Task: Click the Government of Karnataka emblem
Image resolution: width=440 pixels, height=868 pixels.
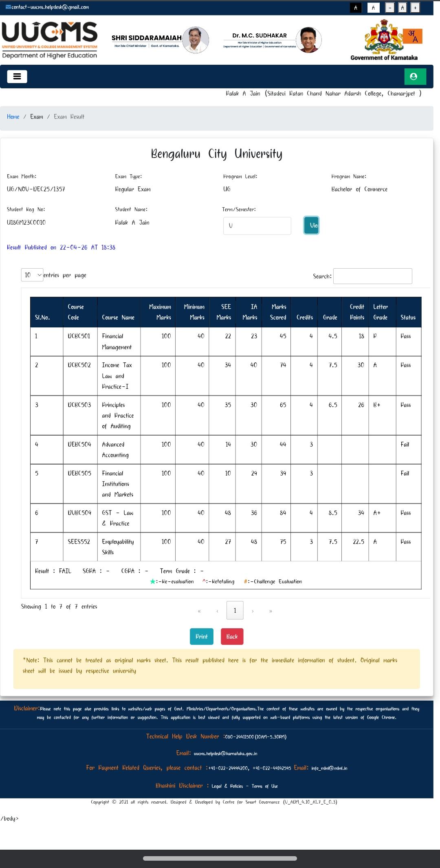Action: pos(384,40)
